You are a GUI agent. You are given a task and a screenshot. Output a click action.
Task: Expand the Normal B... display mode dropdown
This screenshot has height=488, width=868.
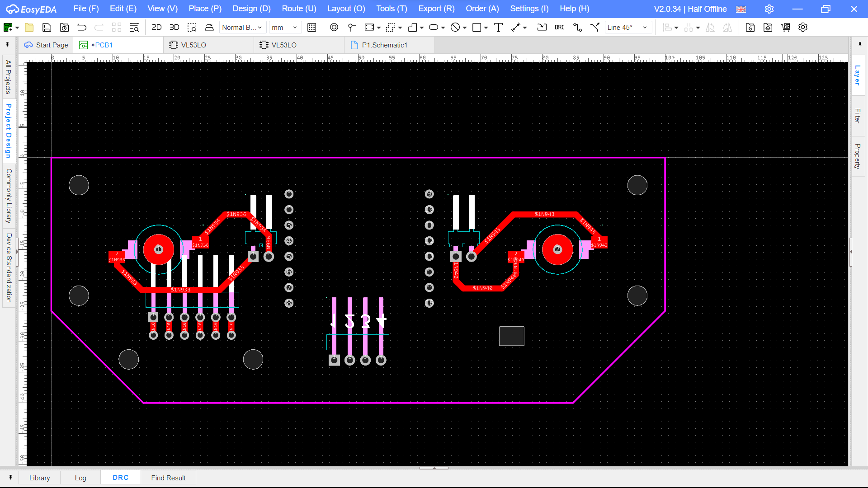pos(242,28)
